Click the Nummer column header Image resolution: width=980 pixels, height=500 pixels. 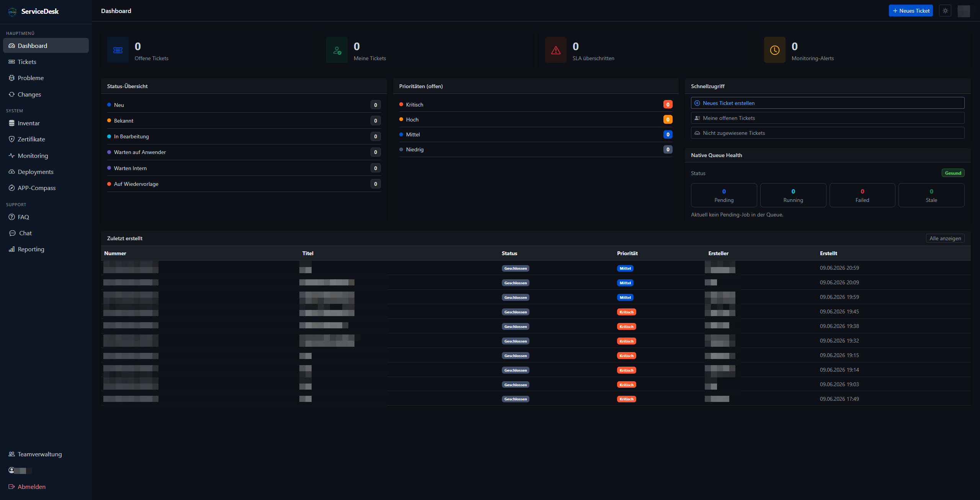[115, 253]
